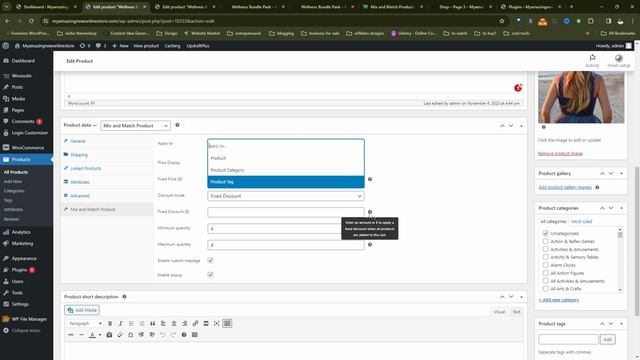Image resolution: width=640 pixels, height=360 pixels.
Task: Undo last edit in editor
Action: 162,335
